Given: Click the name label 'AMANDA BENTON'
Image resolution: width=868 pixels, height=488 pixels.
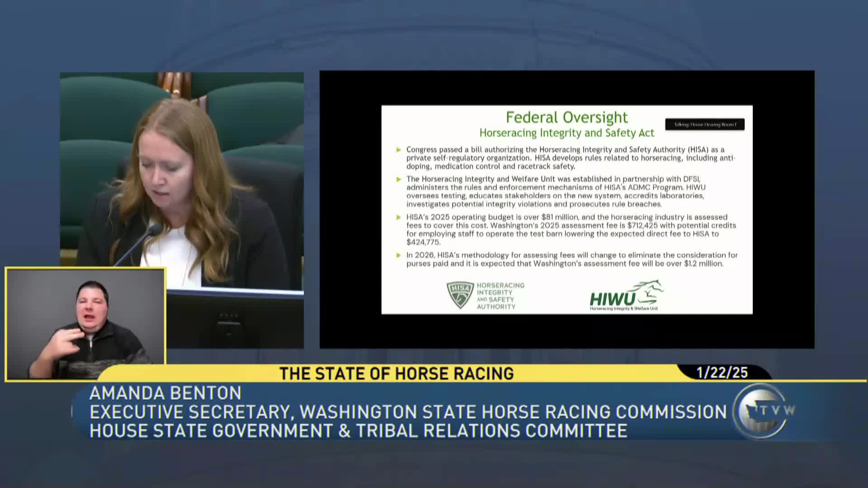Looking at the screenshot, I should point(165,393).
